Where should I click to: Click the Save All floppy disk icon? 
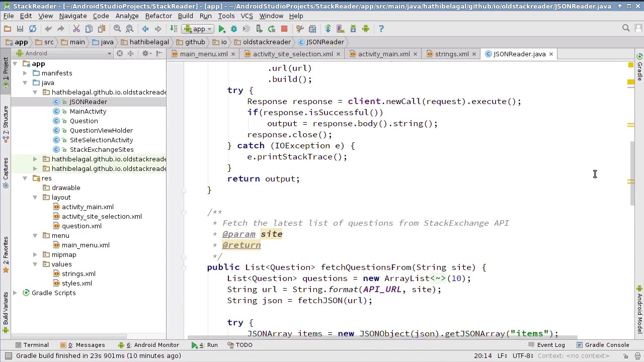pos(20,29)
